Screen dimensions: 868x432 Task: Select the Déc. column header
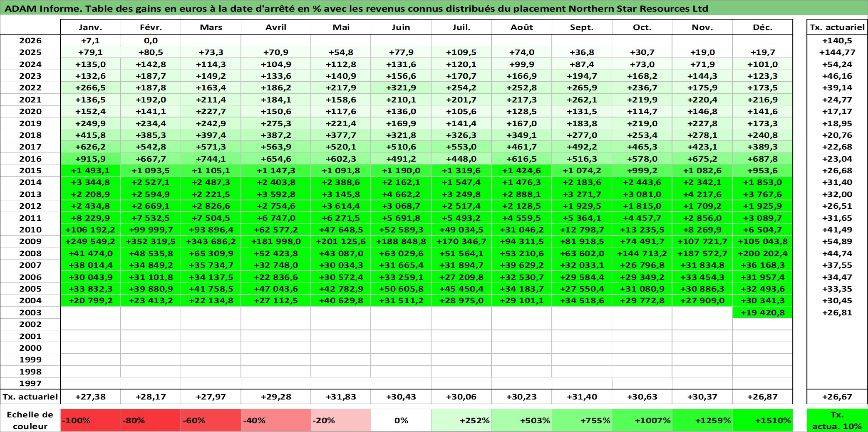(763, 27)
